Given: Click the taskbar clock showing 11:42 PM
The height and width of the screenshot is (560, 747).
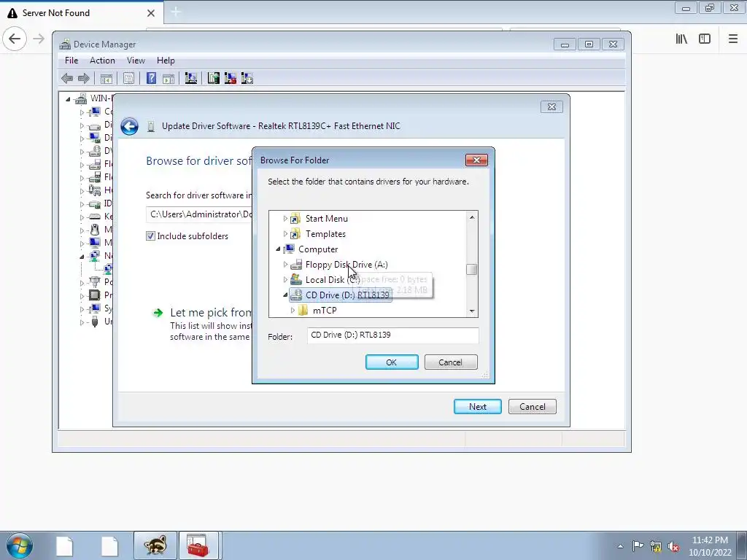Looking at the screenshot, I should (709, 546).
